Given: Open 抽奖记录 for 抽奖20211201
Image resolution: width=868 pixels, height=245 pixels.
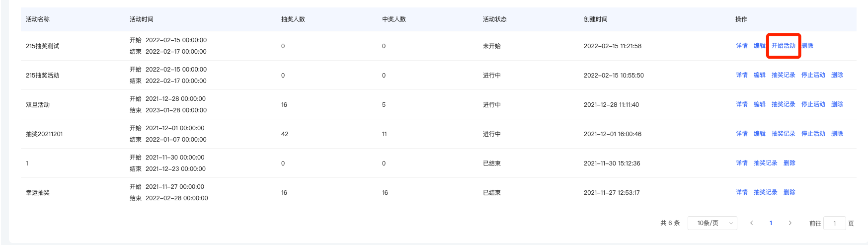Looking at the screenshot, I should click(x=783, y=134).
